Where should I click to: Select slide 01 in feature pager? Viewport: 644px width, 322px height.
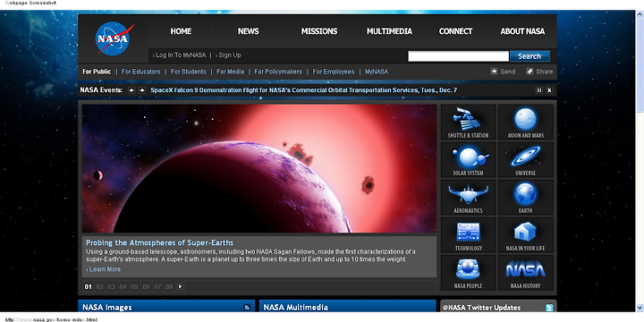[x=88, y=287]
